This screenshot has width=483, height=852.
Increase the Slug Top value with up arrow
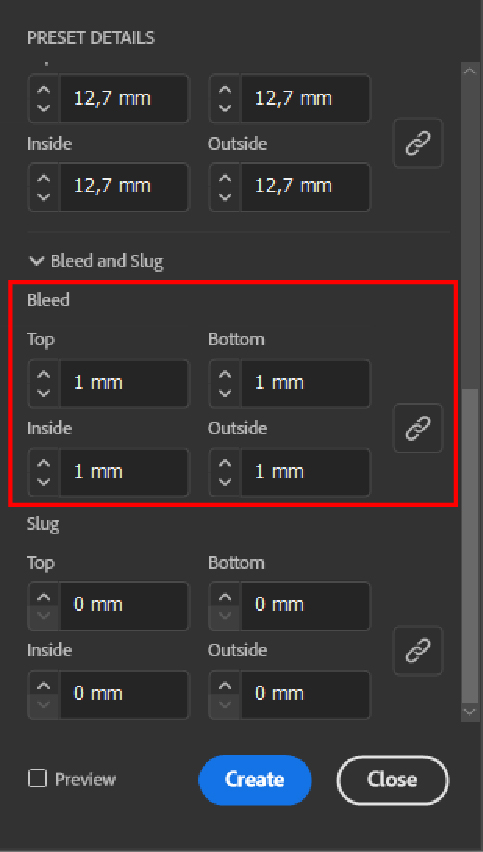click(44, 597)
